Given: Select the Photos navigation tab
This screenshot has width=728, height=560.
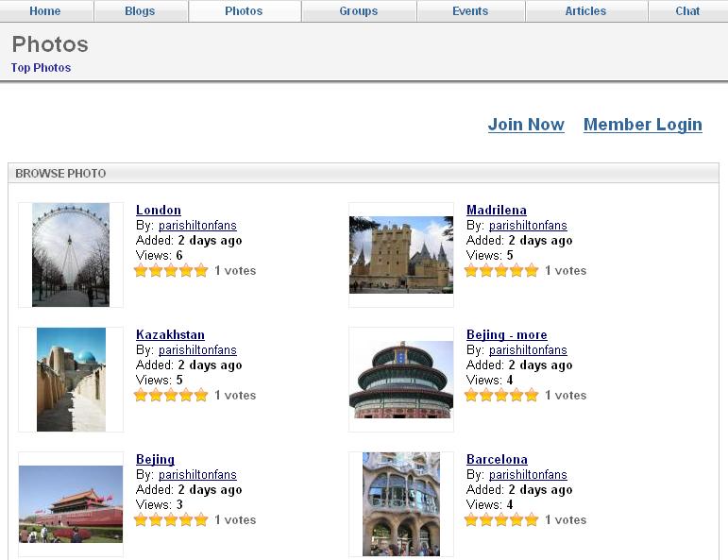Looking at the screenshot, I should click(244, 11).
